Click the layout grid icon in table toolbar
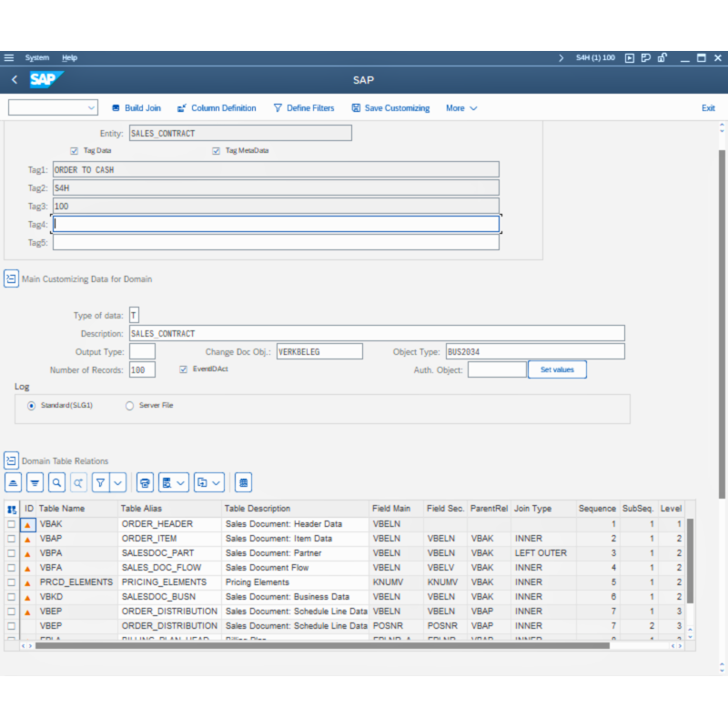728x728 pixels. 243,482
